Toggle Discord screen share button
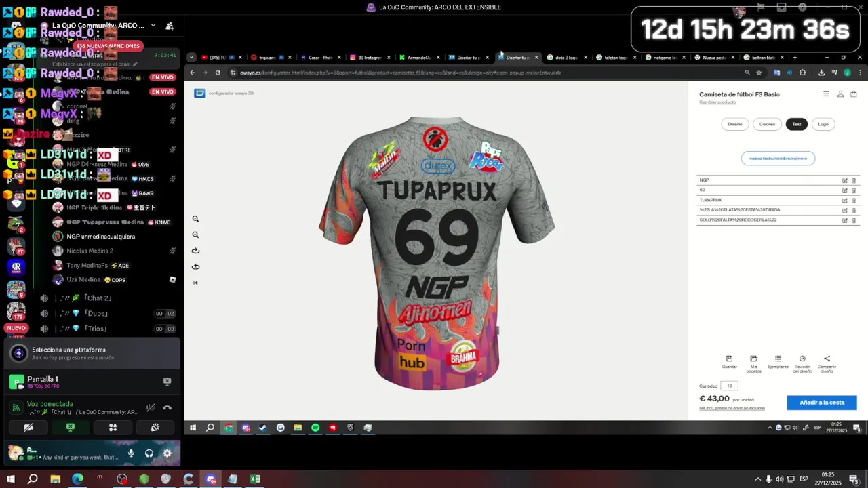Screen dimensions: 868x488 tap(71, 428)
